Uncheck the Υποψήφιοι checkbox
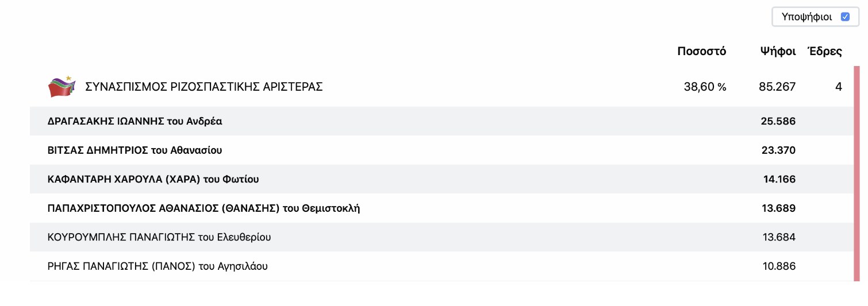The image size is (868, 306). point(845,17)
